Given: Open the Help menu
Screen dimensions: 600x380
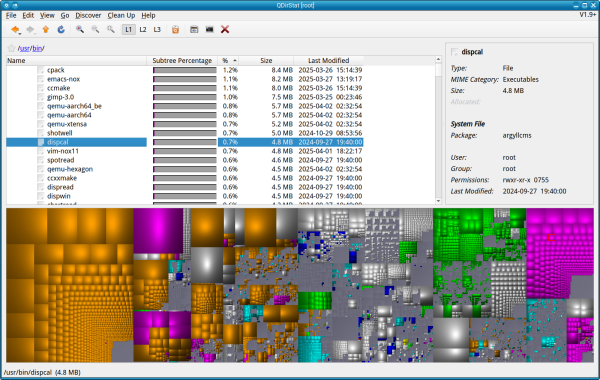Looking at the screenshot, I should click(148, 15).
